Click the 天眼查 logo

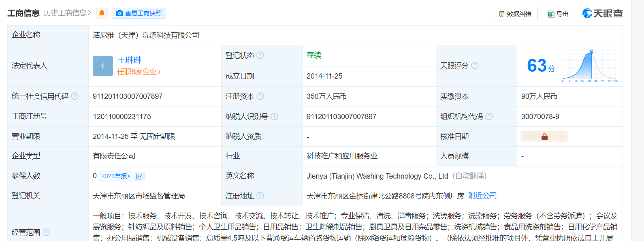[x=603, y=13]
